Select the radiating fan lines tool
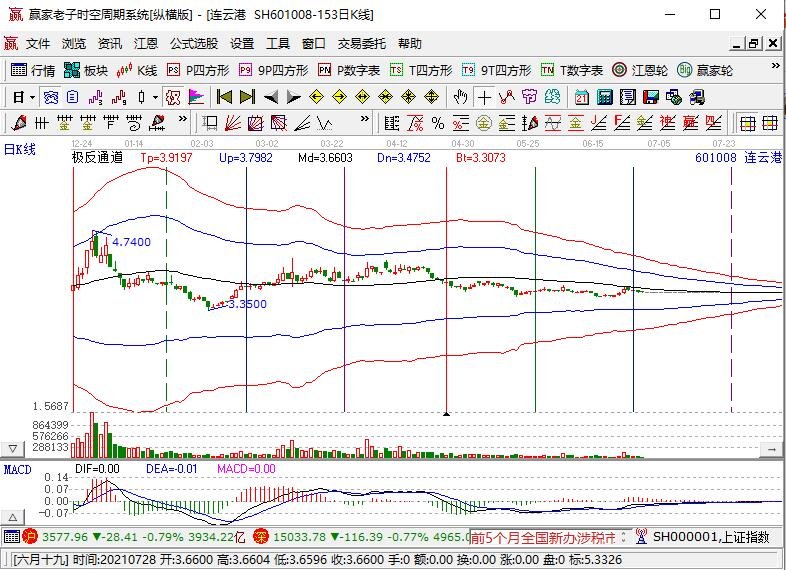Screen dimensions: 786x570 tap(233, 122)
